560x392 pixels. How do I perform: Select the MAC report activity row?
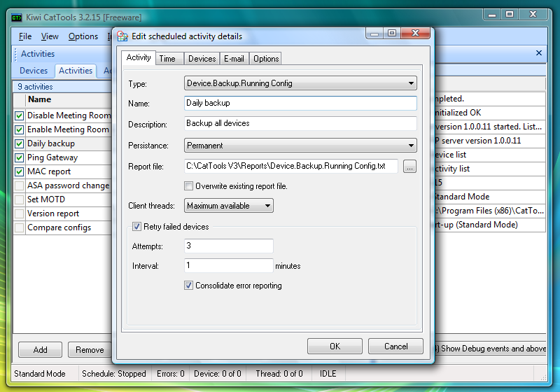pyautogui.click(x=63, y=171)
